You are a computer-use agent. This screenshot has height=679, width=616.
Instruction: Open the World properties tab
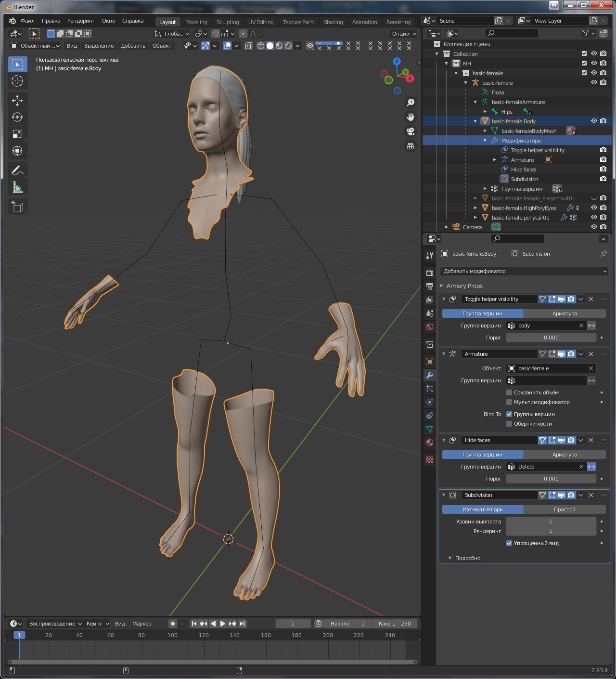coord(430,327)
